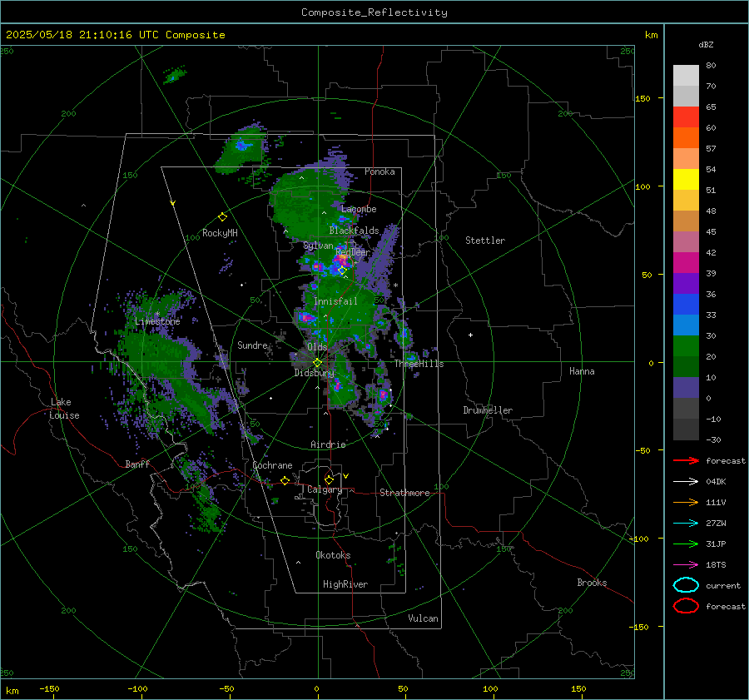
Task: Click the -150 tick on bottom axis
Action: 49,688
